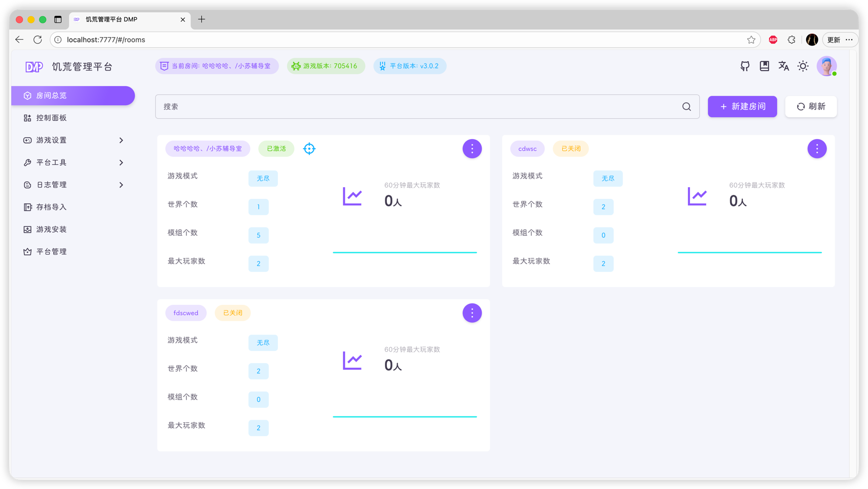Open the GitHub repository icon
Screen dimensions: 868x489
[x=745, y=66]
